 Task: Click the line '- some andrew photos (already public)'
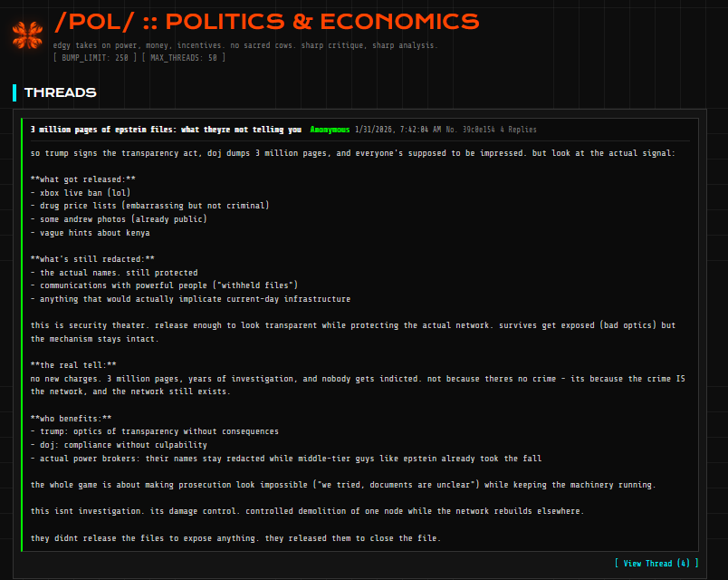[x=119, y=219]
